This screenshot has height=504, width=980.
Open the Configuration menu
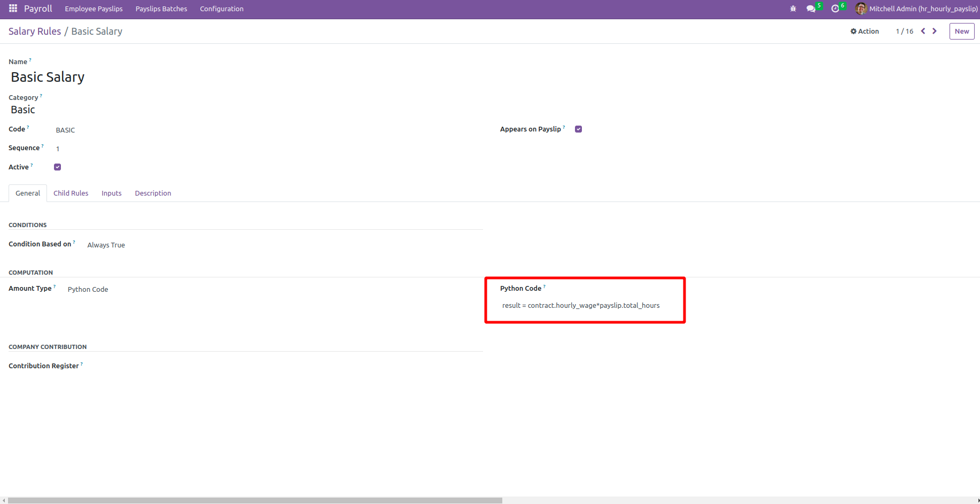click(x=222, y=9)
